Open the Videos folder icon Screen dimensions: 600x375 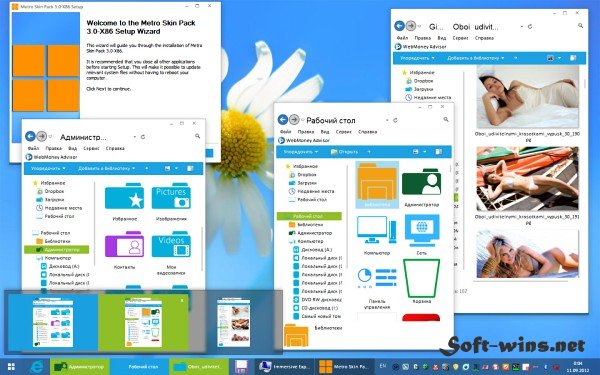point(171,245)
